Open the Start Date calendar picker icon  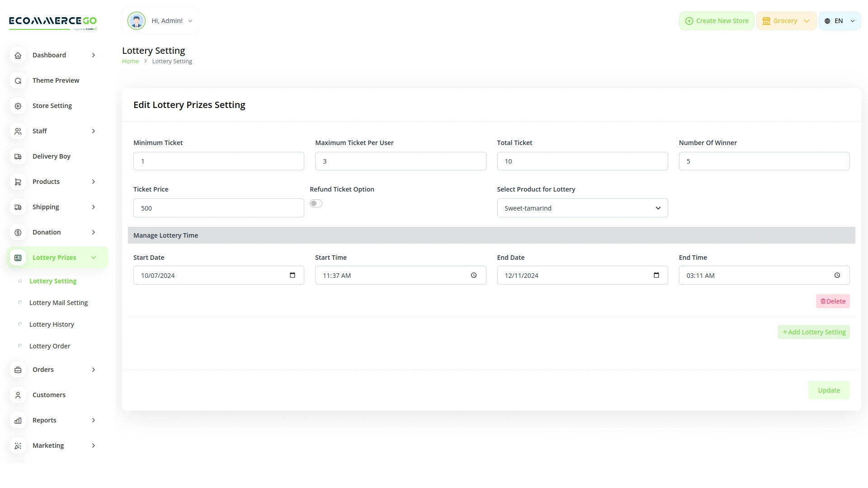[292, 275]
